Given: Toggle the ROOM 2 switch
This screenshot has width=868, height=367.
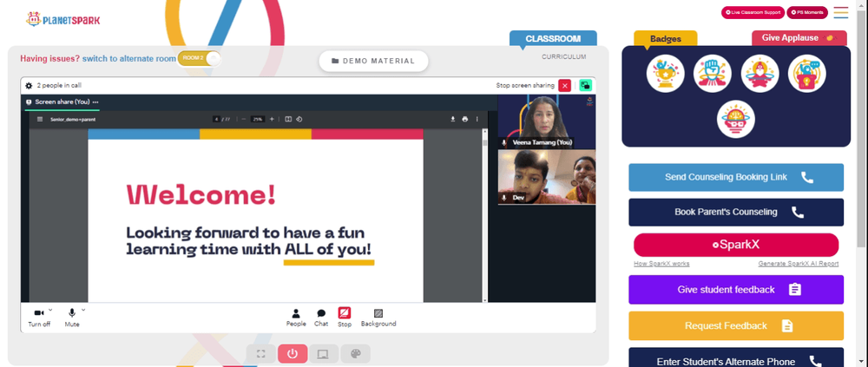Looking at the screenshot, I should (200, 58).
